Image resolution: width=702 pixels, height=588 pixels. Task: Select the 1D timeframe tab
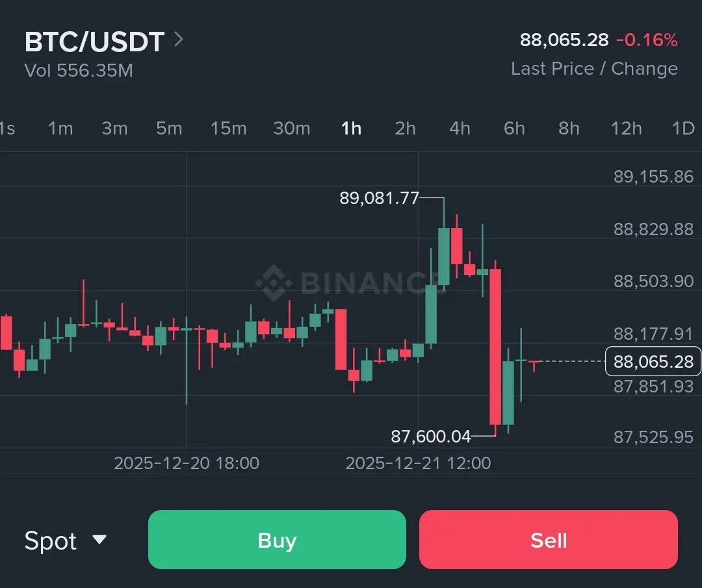coord(683,128)
